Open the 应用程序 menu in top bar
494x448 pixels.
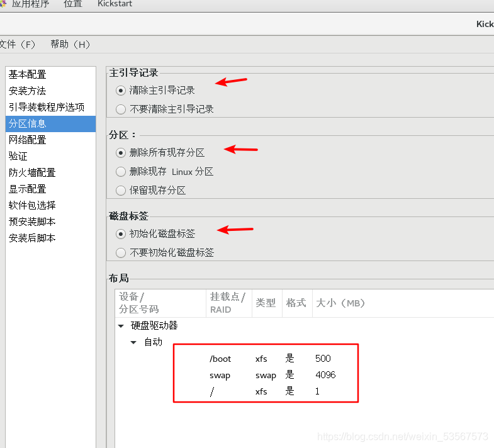[31, 4]
